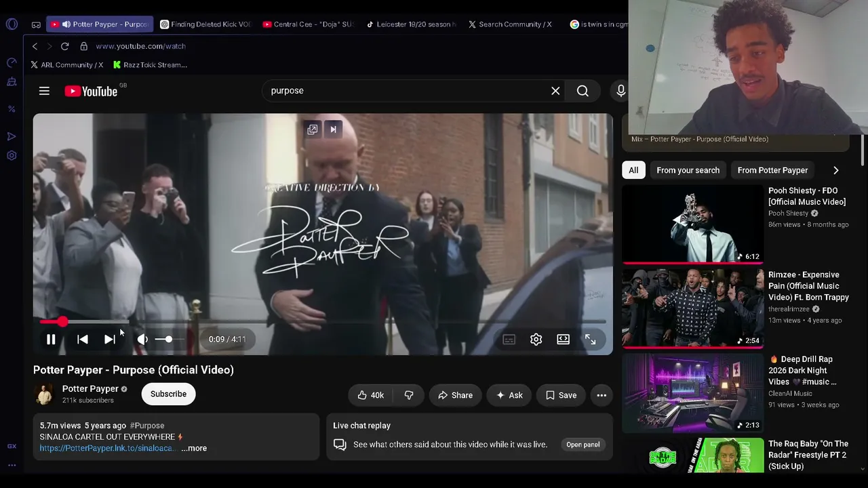This screenshot has width=868, height=488.
Task: Save video to a playlist
Action: pos(561,395)
